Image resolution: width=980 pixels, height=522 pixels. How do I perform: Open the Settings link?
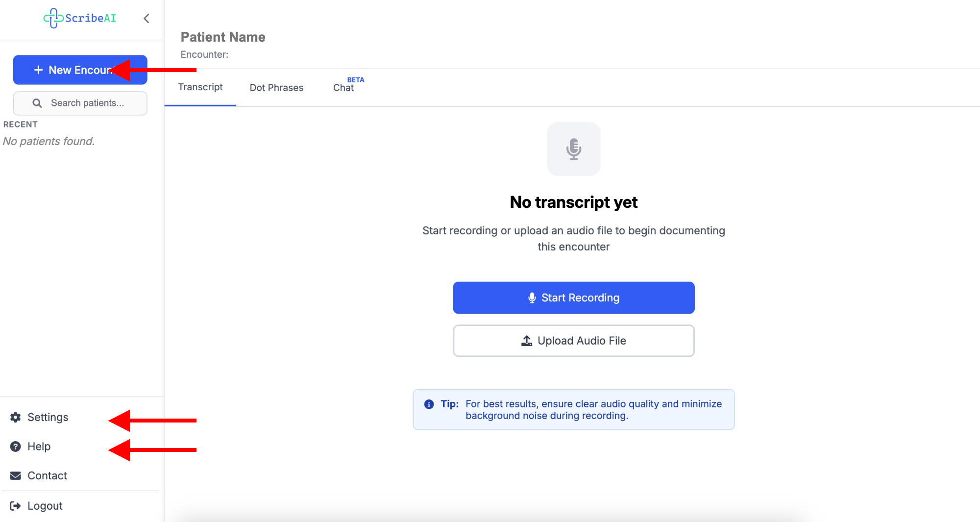48,417
